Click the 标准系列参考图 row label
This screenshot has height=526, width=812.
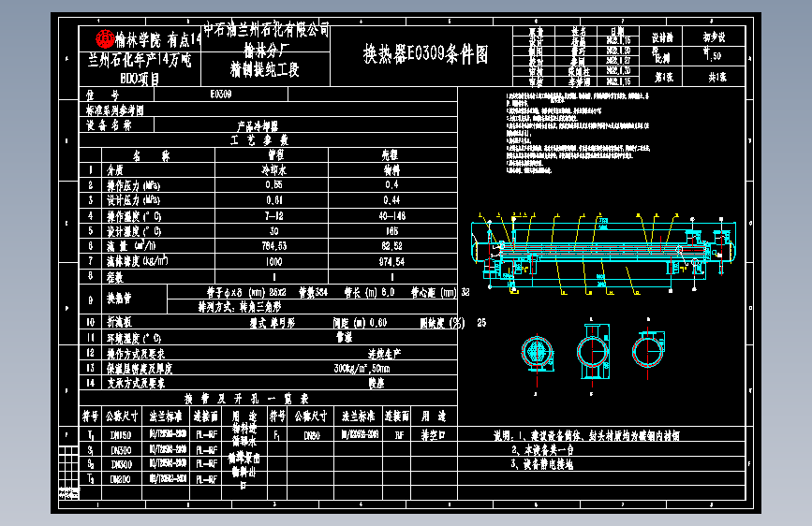(114, 110)
